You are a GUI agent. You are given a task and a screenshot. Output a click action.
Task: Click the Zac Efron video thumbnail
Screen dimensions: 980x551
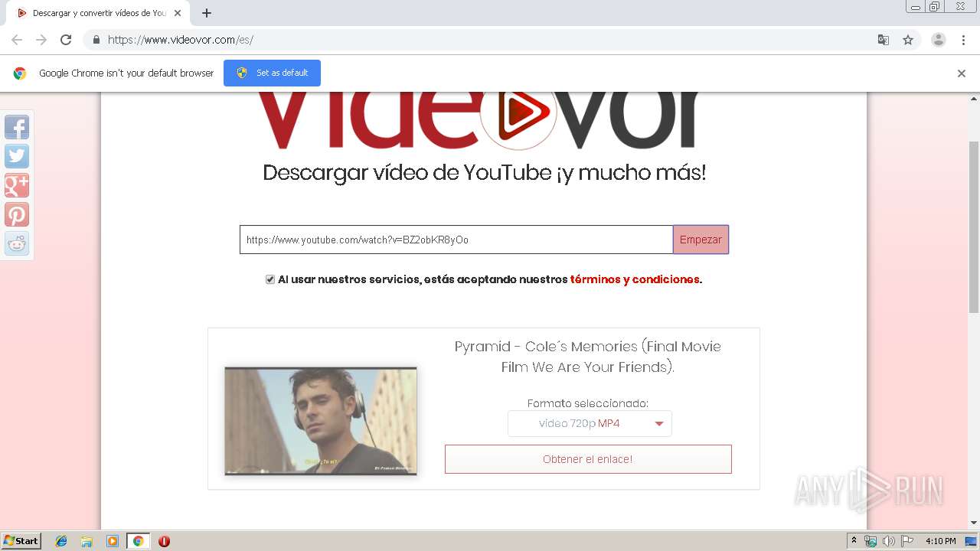point(321,421)
